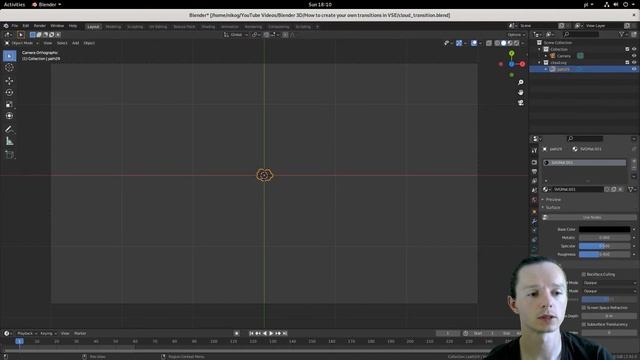Open the World properties tab
Screen dimensions: 640x360
534,200
